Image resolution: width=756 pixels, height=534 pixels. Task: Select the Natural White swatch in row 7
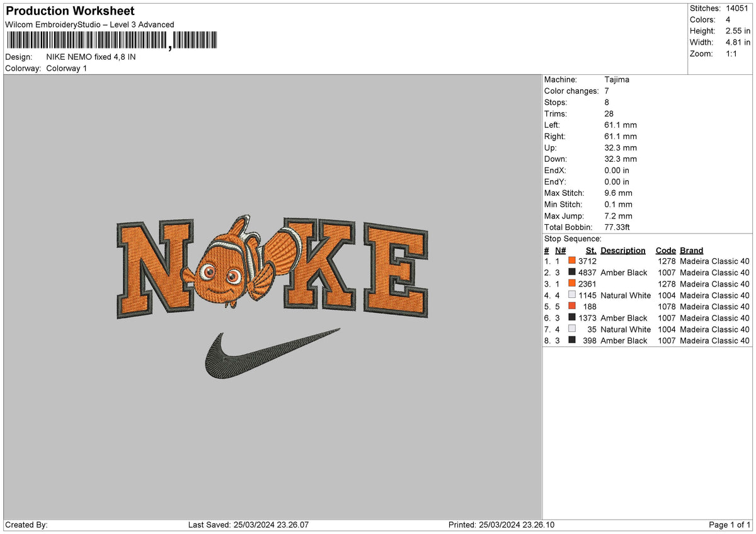click(572, 329)
